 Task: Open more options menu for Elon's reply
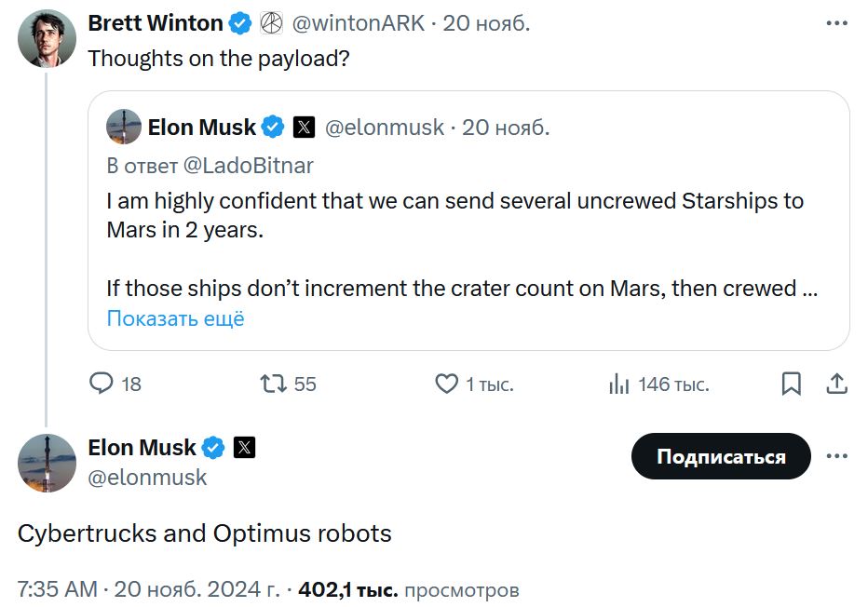[x=837, y=456]
